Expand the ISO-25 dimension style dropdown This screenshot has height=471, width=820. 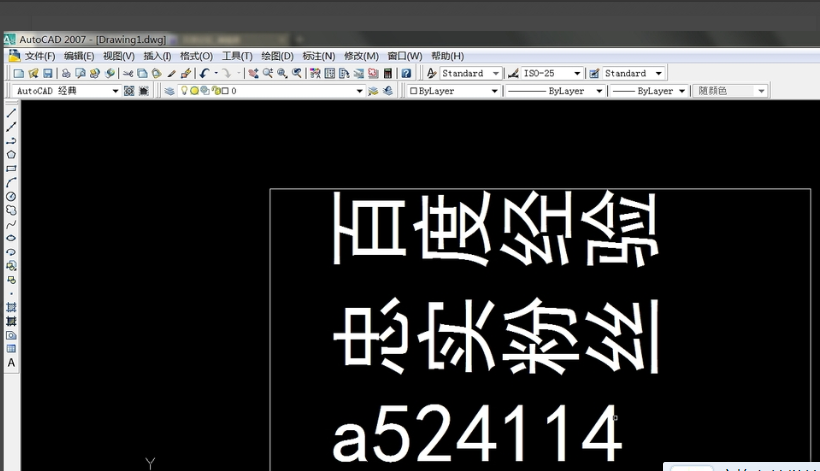click(577, 73)
